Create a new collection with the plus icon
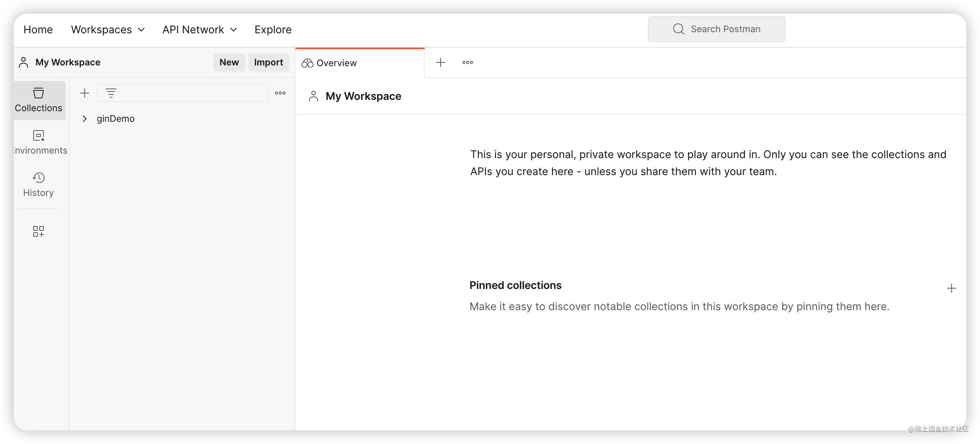The image size is (980, 444). (85, 93)
